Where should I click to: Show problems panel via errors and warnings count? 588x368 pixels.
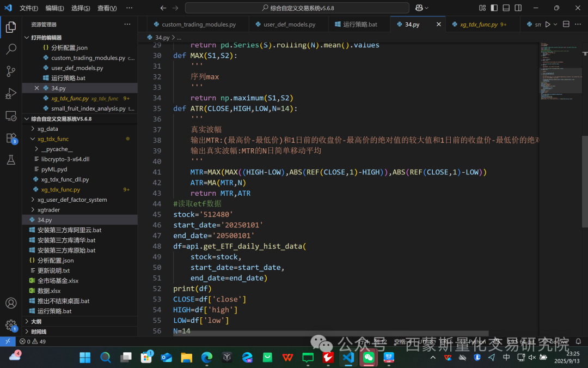[x=33, y=341]
